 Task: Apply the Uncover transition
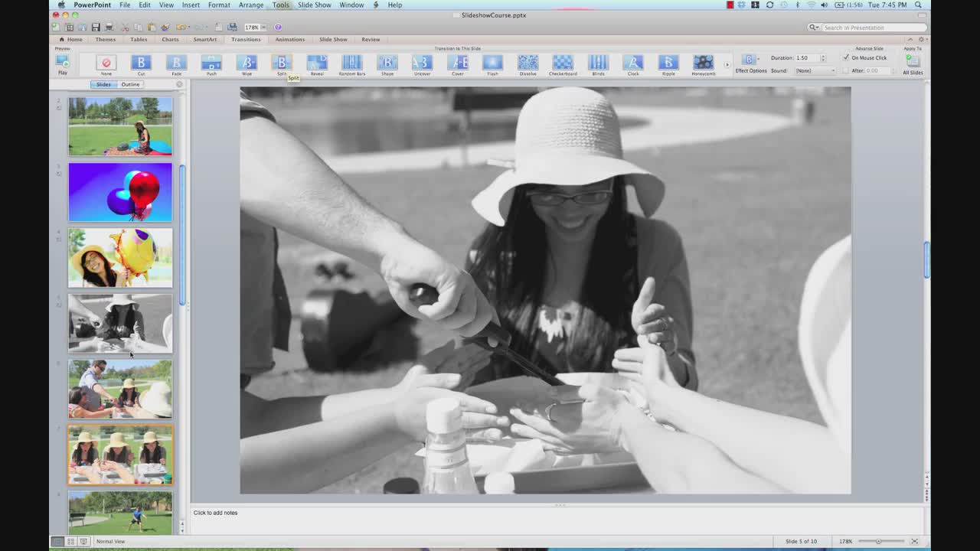pyautogui.click(x=422, y=65)
